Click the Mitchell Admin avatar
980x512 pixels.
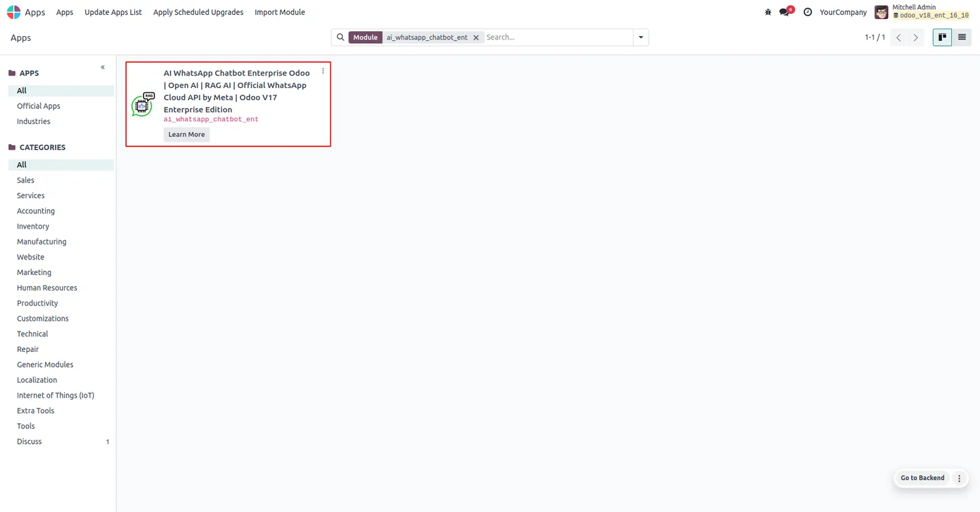(881, 12)
